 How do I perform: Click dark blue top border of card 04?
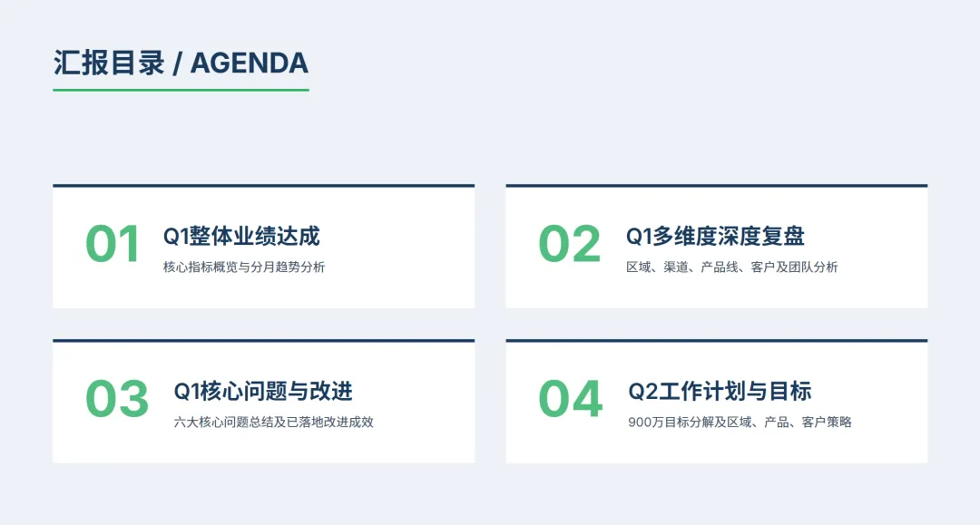716,340
